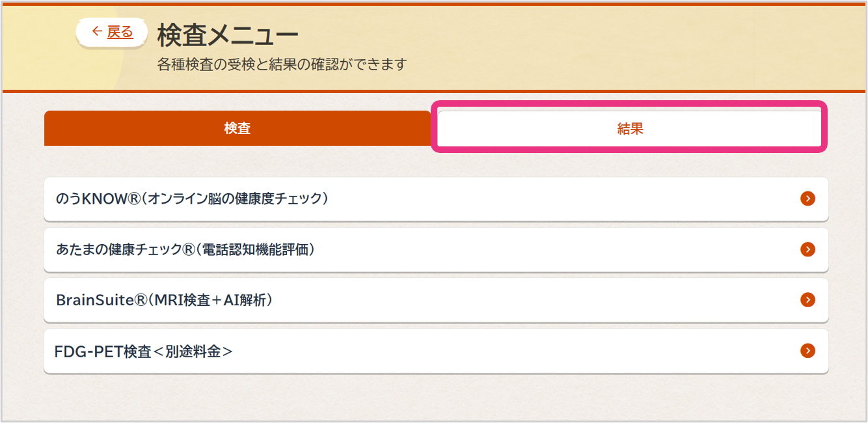Viewport: 868px width, 423px height.
Task: Click the 戻る back link text
Action: (120, 32)
